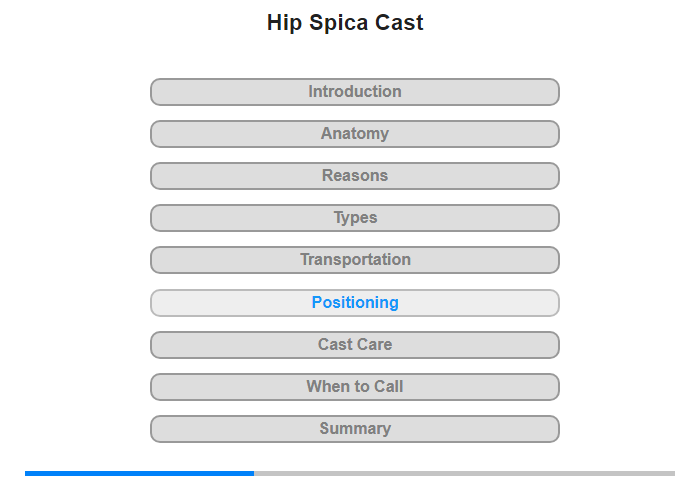Choose the Reasons topic button
Image resolution: width=700 pixels, height=480 pixels.
354,176
